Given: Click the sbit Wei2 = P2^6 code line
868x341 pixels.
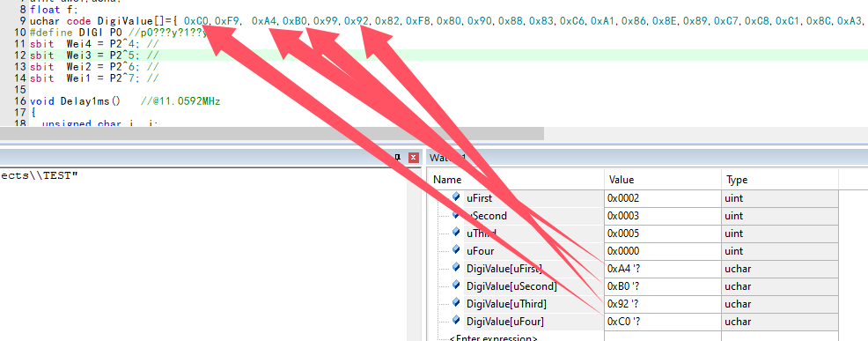Looking at the screenshot, I should [x=95, y=67].
